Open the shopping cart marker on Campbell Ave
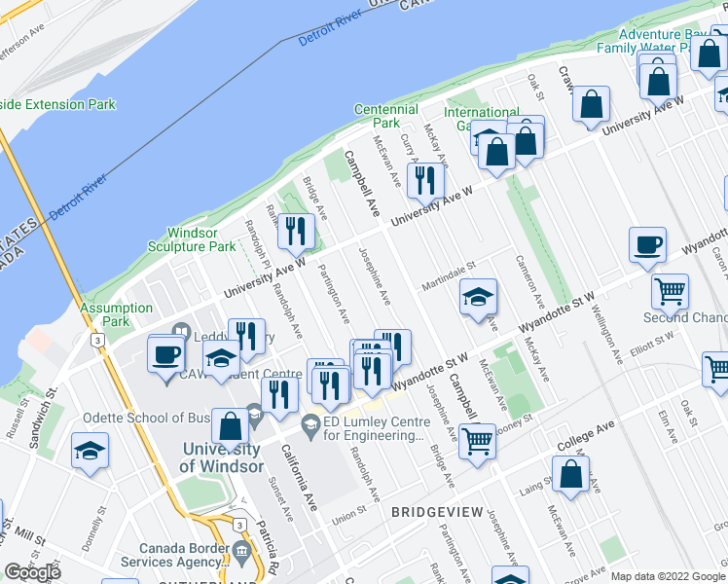 (477, 443)
